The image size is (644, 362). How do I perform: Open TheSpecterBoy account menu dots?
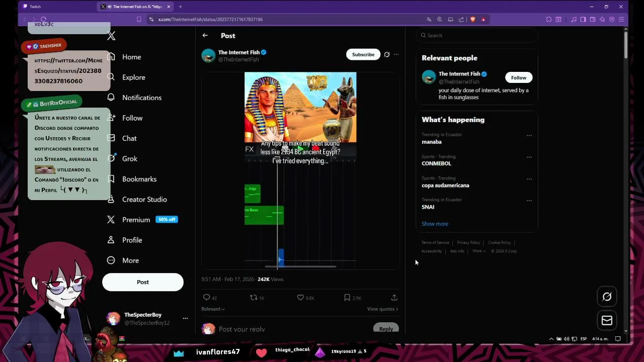click(185, 318)
